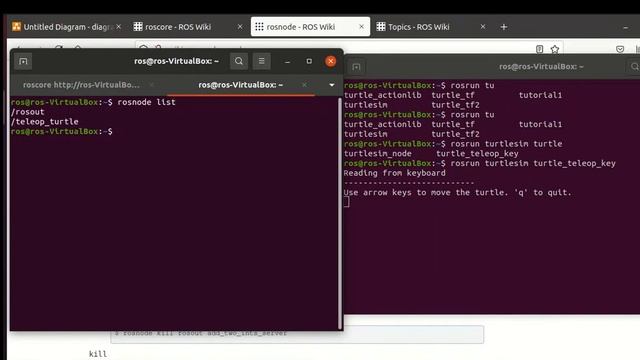Click 'Reading from keyboard' line in back terminal

click(x=395, y=173)
